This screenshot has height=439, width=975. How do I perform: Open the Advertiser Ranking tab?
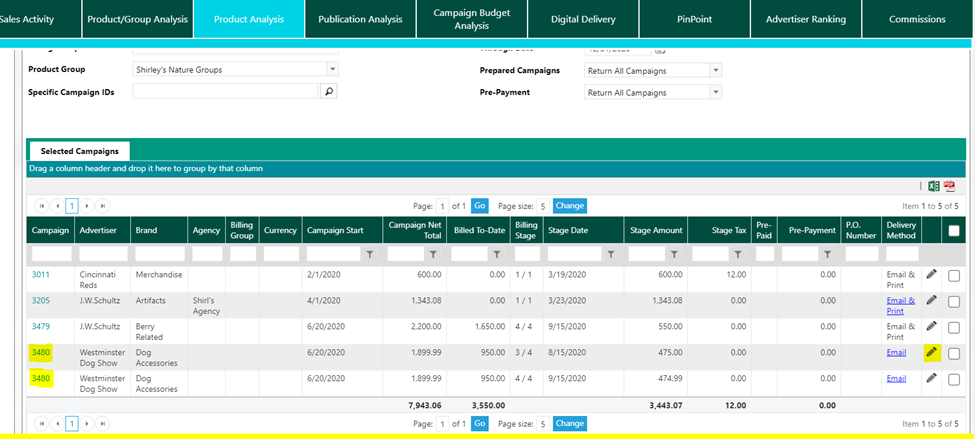click(805, 19)
